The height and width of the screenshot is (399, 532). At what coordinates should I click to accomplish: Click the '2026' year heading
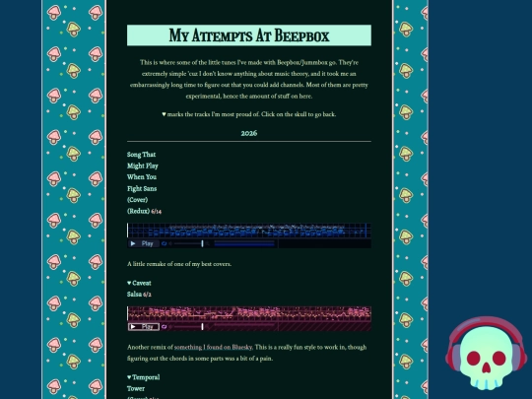pos(249,133)
